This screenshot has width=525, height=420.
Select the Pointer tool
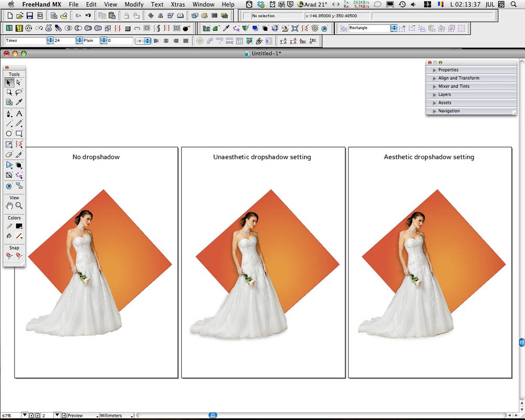pyautogui.click(x=8, y=83)
